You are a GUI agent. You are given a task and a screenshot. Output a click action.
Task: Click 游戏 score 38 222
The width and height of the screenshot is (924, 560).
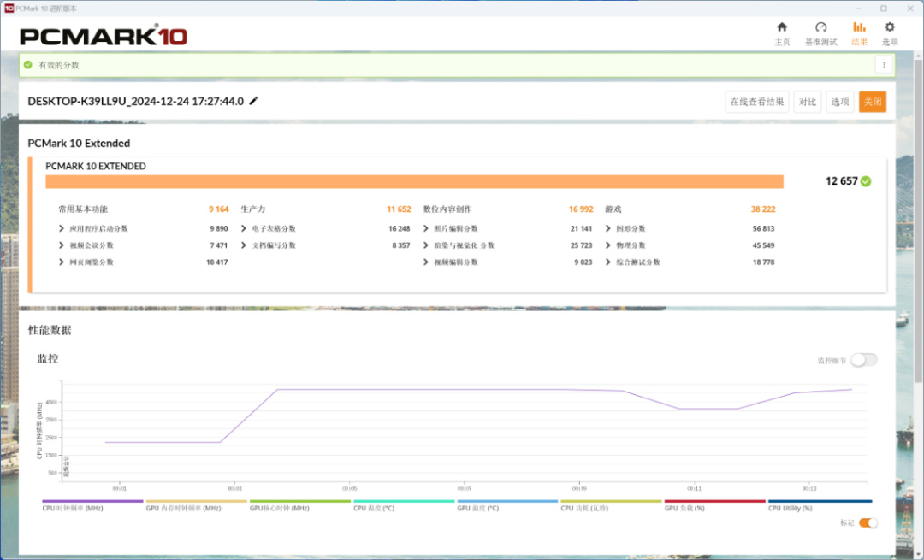(763, 209)
